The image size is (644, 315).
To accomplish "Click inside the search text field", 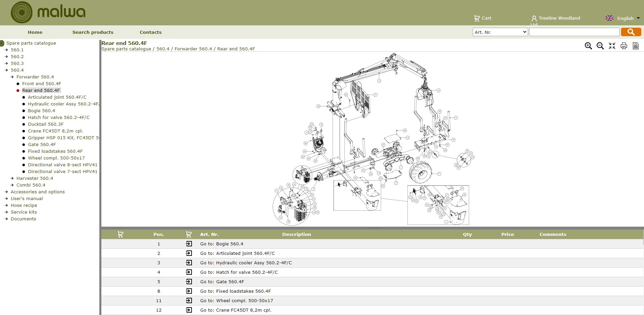I will tap(574, 32).
